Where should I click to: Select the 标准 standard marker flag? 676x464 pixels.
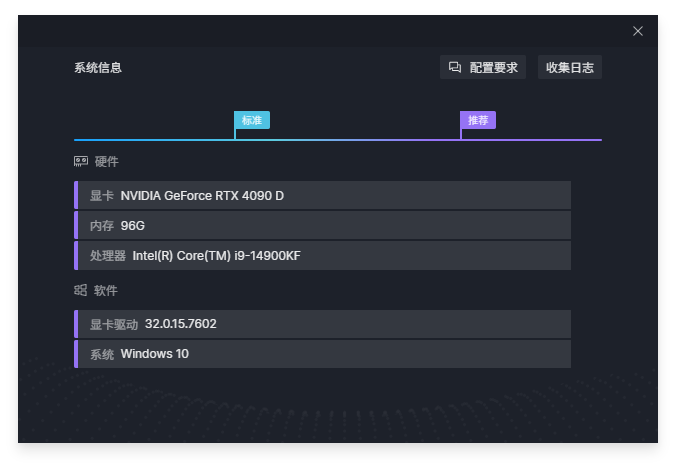[x=252, y=120]
